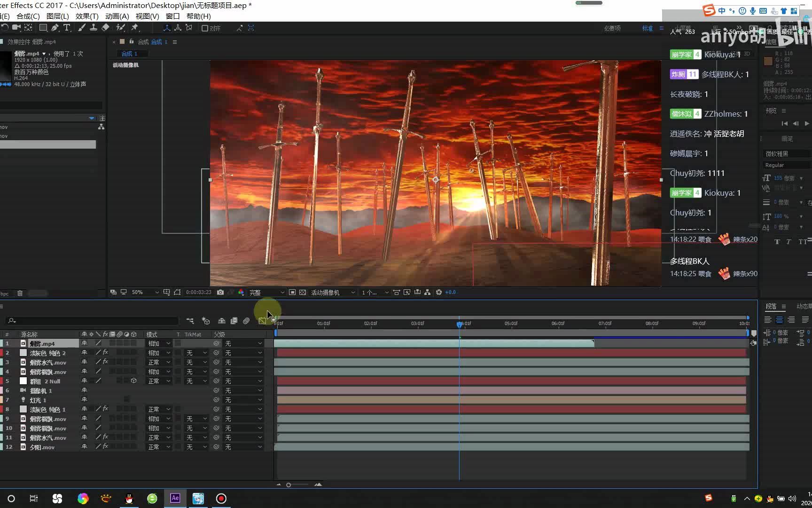This screenshot has width=812, height=508.
Task: Enable frame blending for timeline
Action: pos(234,321)
